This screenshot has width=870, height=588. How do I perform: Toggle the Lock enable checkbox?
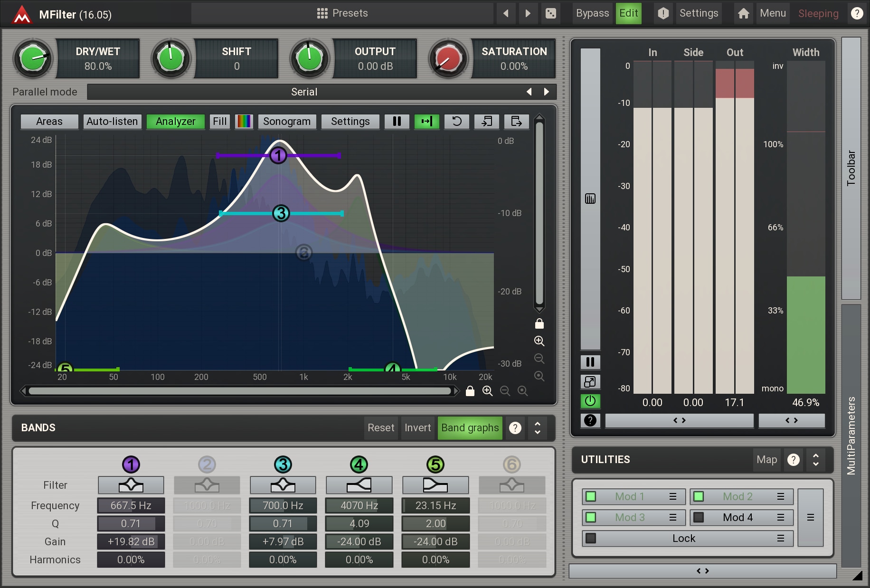591,538
